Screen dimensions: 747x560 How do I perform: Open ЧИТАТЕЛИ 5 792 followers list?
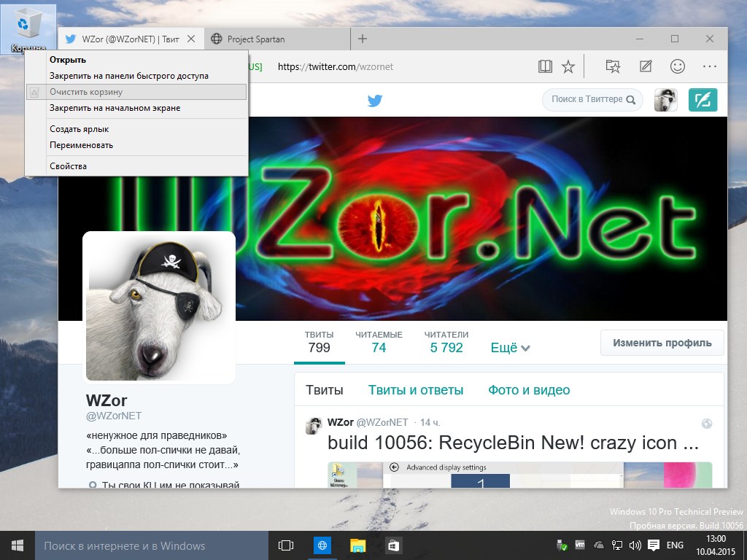pos(446,343)
